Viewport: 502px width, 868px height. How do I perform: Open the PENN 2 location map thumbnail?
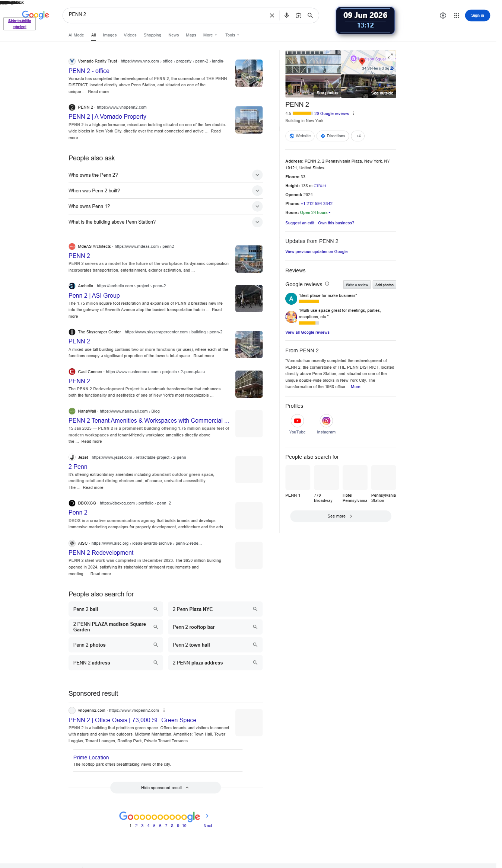369,62
